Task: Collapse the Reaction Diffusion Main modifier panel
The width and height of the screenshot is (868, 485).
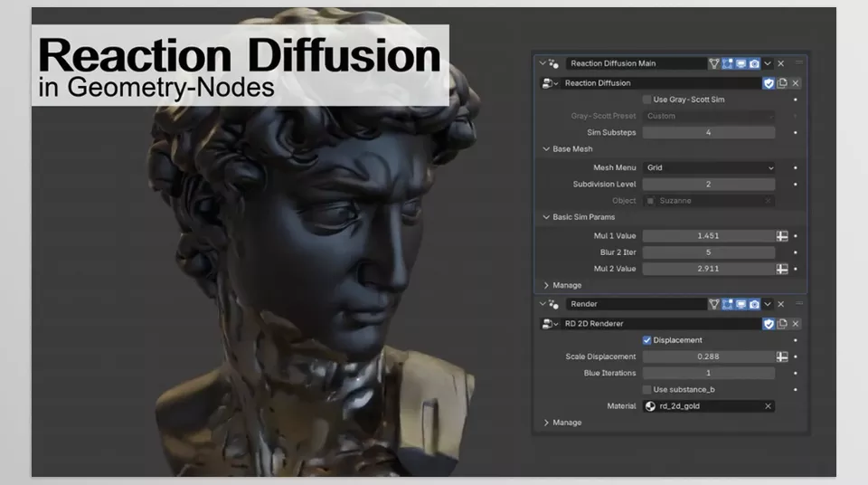Action: click(x=542, y=63)
